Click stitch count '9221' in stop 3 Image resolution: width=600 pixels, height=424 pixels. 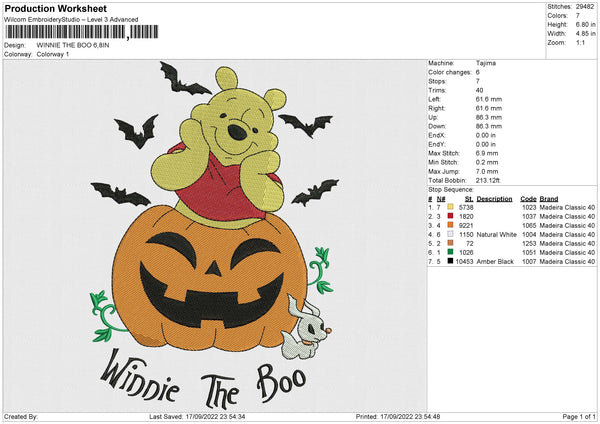pos(466,225)
